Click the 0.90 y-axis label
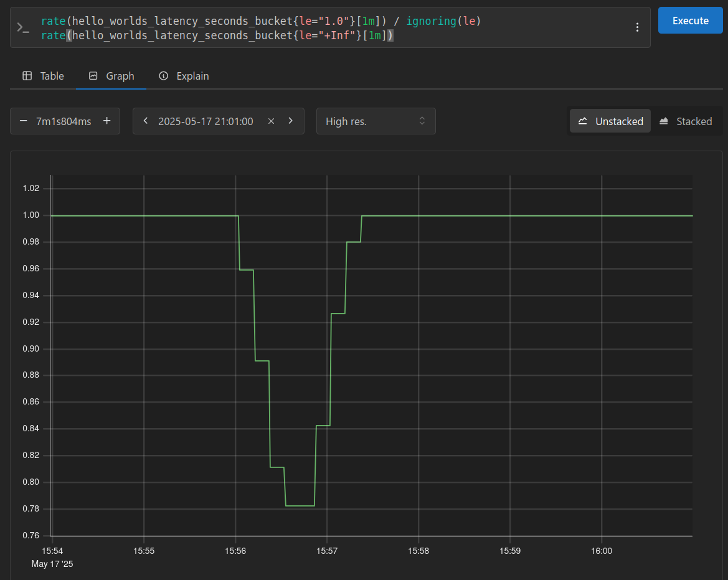 coord(31,348)
